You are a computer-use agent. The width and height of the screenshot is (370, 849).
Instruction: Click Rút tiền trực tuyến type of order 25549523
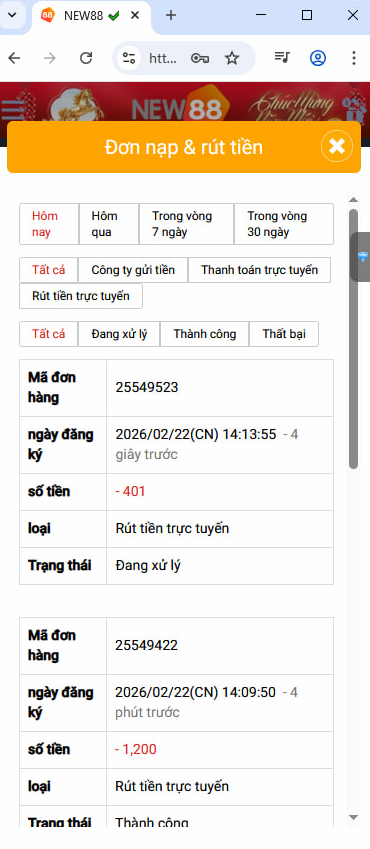[172, 528]
